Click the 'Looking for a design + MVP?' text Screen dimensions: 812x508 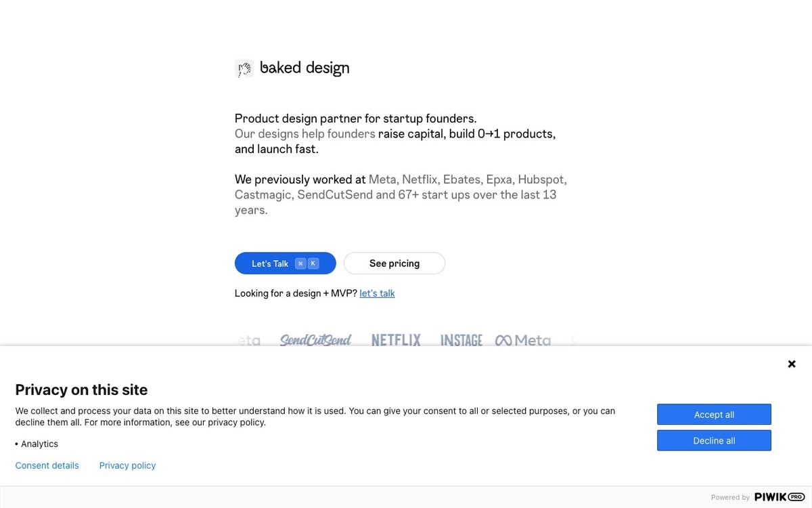point(296,293)
